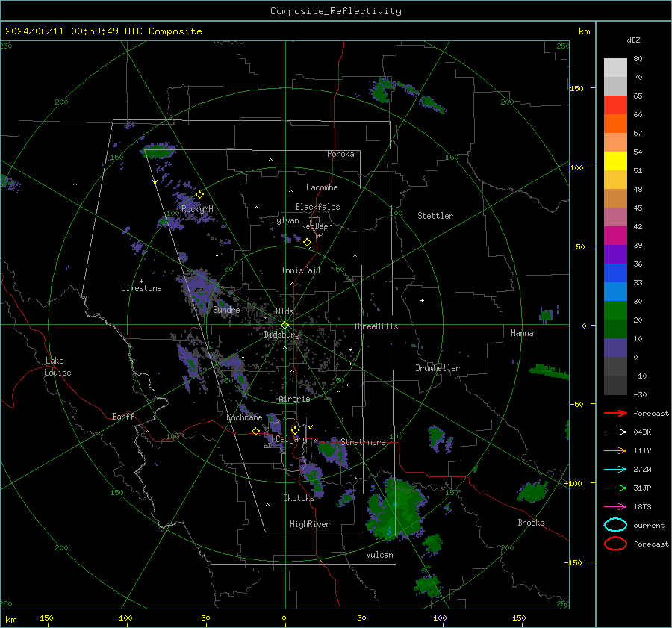Click the white 04DK arrow in legend

[x=615, y=432]
